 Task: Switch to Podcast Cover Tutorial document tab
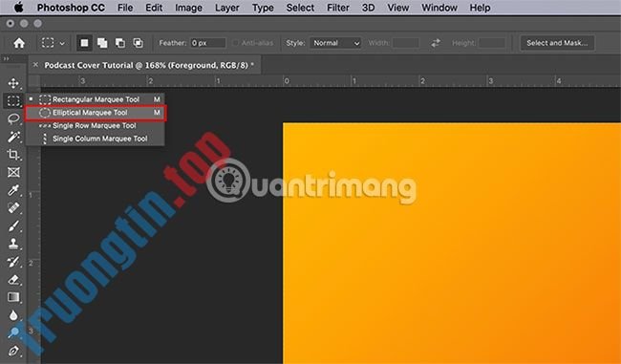coord(149,65)
